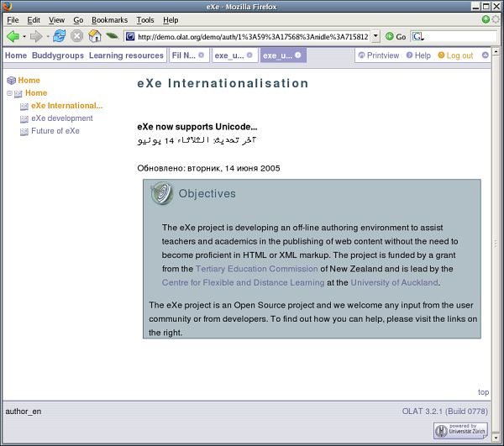The image size is (504, 446).
Task: Click the site icon in address bar
Action: pyautogui.click(x=130, y=36)
